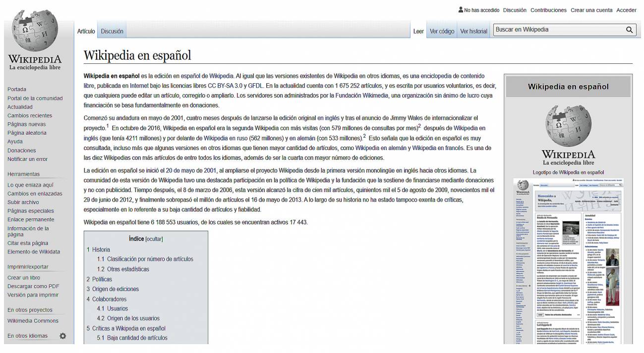Screen dimensions: 644x353
Task: Open the Ver código tab
Action: (x=442, y=31)
